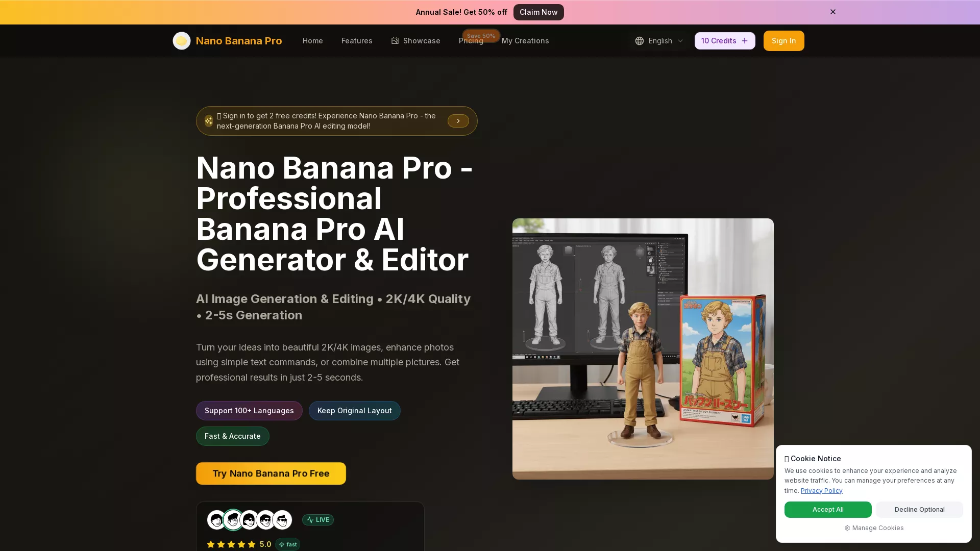Click the LIVE status badge

pyautogui.click(x=318, y=520)
